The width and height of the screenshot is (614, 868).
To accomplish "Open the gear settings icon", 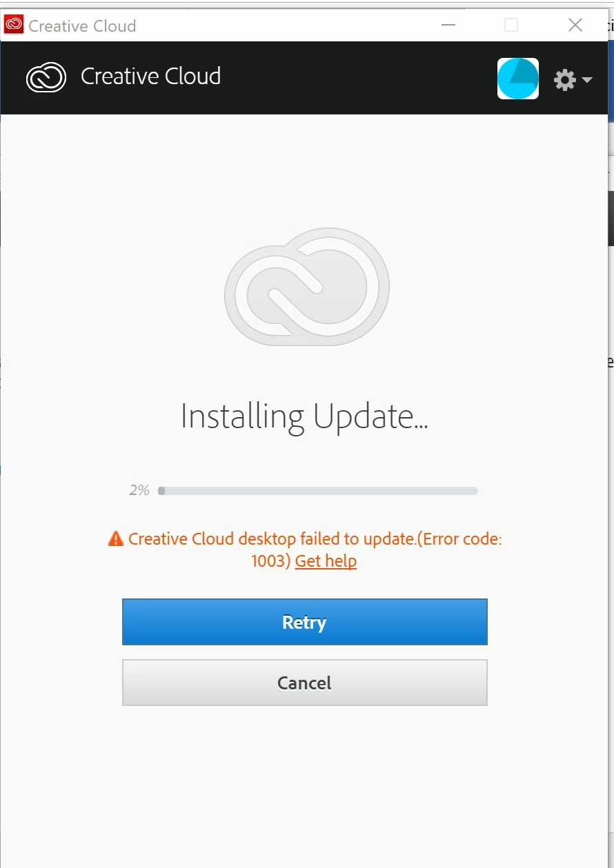I will pos(564,80).
